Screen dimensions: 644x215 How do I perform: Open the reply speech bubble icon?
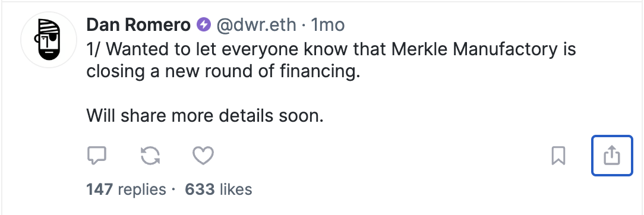click(x=97, y=156)
